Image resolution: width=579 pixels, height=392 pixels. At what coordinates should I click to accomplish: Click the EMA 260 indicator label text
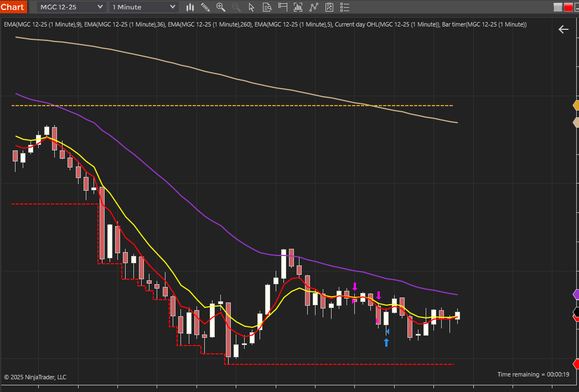click(x=210, y=24)
